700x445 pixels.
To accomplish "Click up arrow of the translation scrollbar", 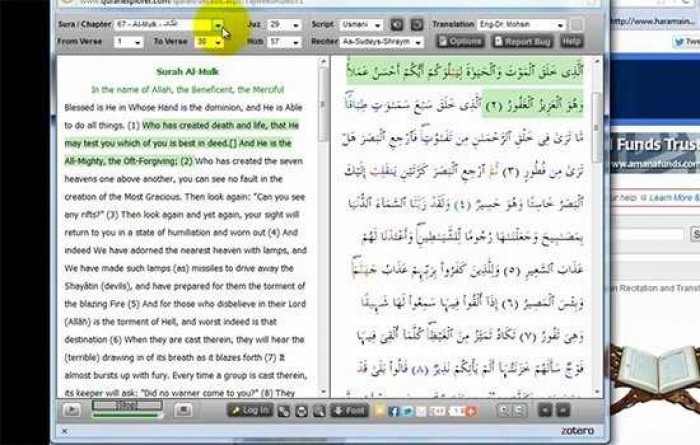I will (x=324, y=61).
